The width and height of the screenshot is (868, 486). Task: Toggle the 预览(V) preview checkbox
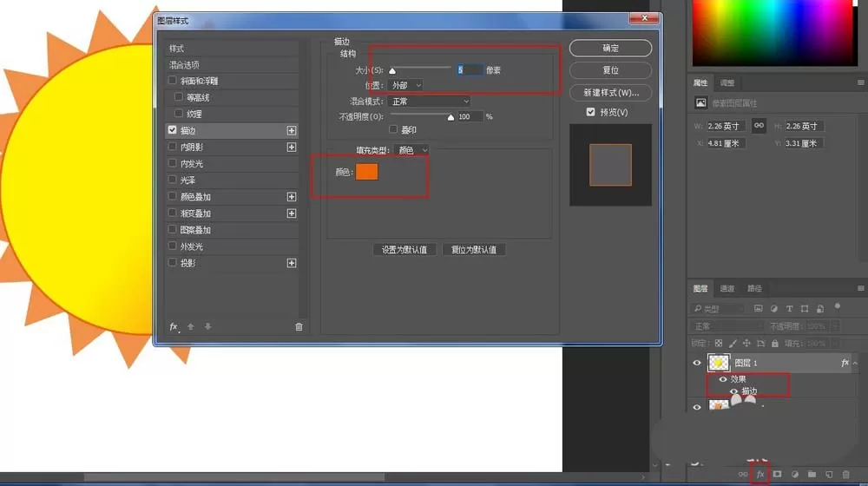click(x=590, y=112)
